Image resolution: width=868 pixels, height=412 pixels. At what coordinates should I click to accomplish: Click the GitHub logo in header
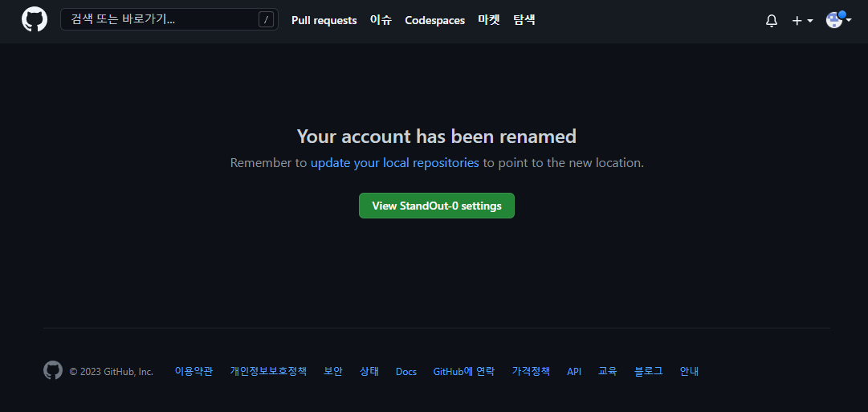point(35,20)
